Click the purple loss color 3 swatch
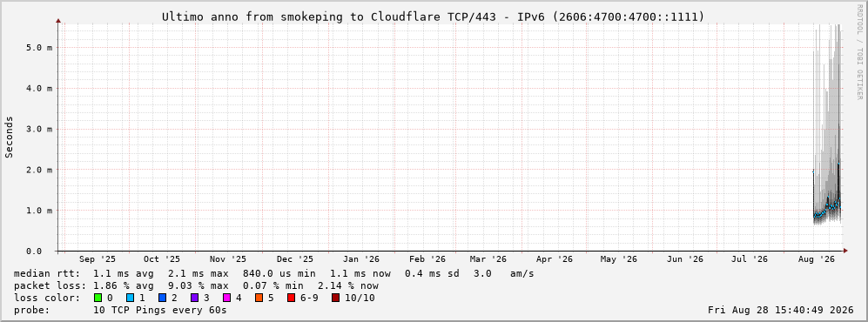 [195, 299]
